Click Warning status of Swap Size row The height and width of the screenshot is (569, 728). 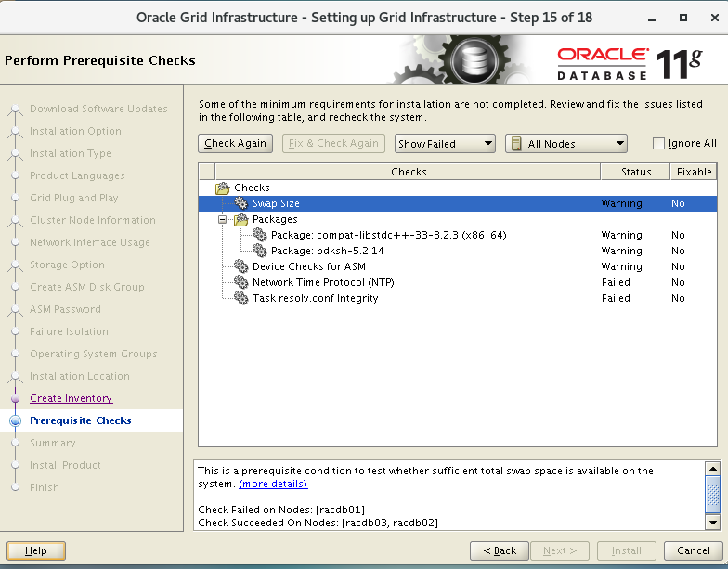click(x=622, y=203)
